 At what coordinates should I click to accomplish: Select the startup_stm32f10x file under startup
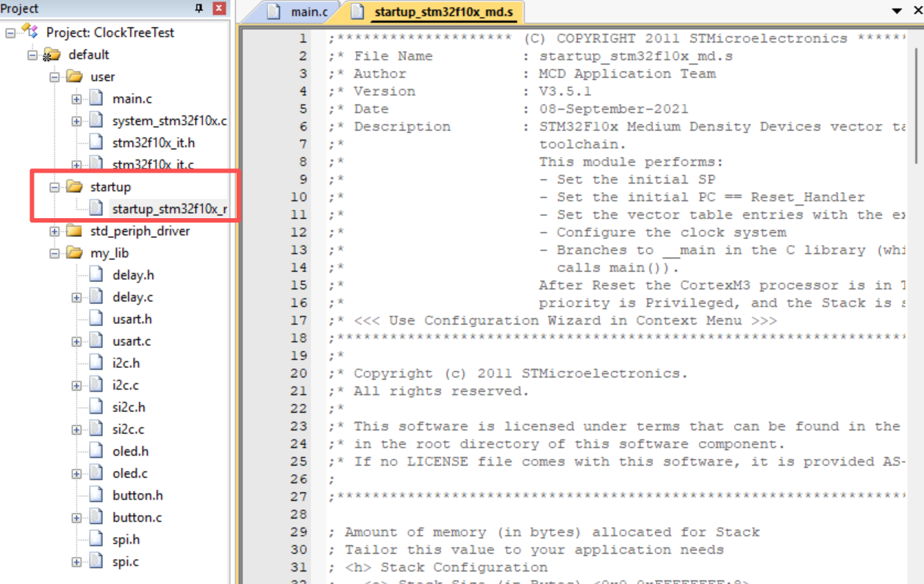click(170, 209)
